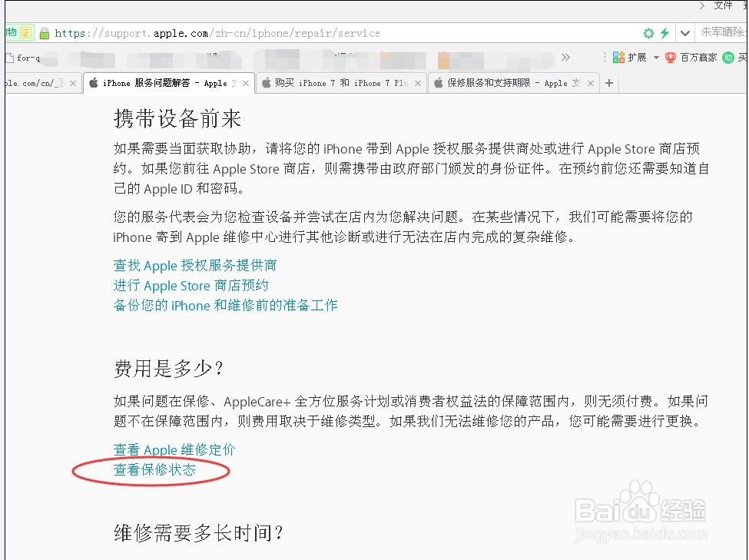This screenshot has width=749, height=560.
Task: Click Apple logo on 购买 iPhone 7 tab
Action: point(266,83)
